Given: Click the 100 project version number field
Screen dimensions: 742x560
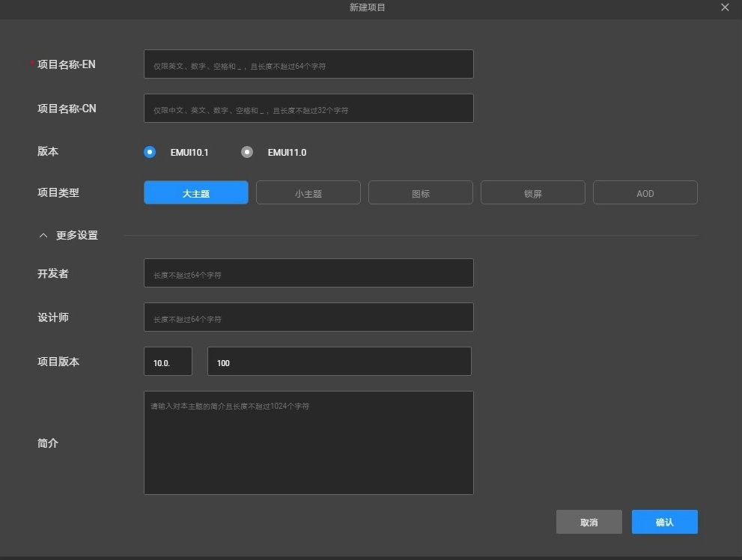Looking at the screenshot, I should coord(338,362).
